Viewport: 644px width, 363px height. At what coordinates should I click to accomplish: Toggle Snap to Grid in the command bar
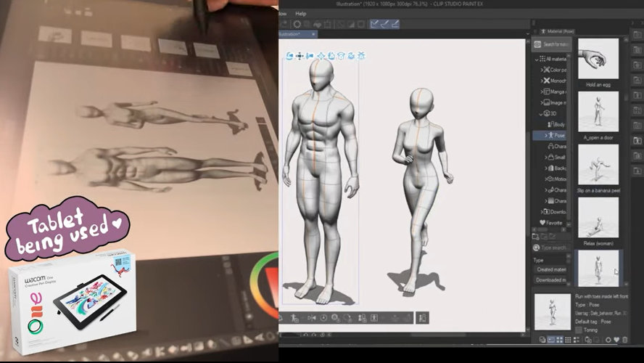coord(395,24)
